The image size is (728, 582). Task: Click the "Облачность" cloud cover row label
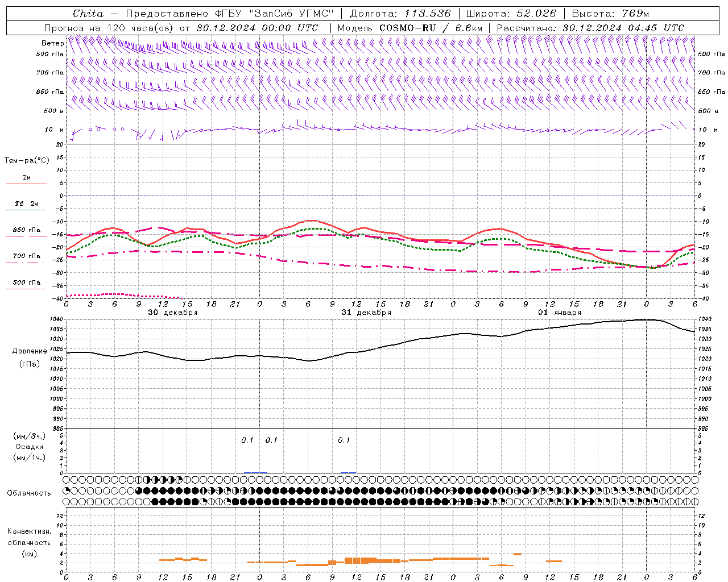(x=29, y=493)
